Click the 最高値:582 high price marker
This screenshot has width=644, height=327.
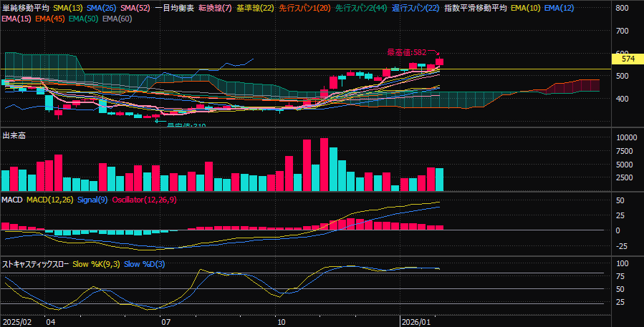(406, 52)
